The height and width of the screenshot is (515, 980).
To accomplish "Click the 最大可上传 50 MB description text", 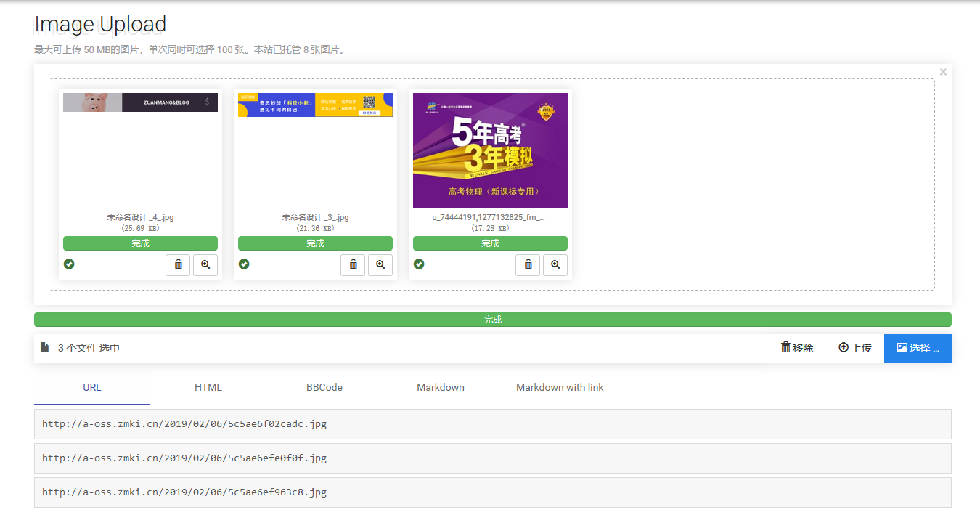I will (x=190, y=50).
